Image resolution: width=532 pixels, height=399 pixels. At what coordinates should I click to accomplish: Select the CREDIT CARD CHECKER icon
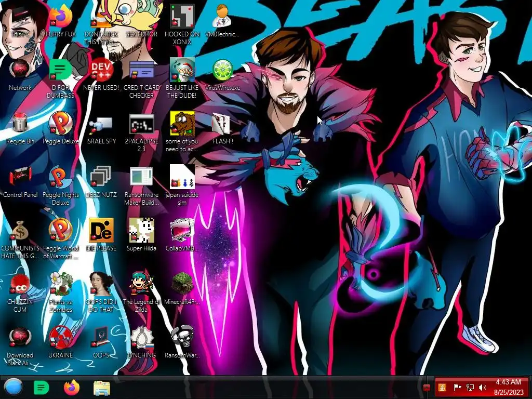[x=141, y=79]
